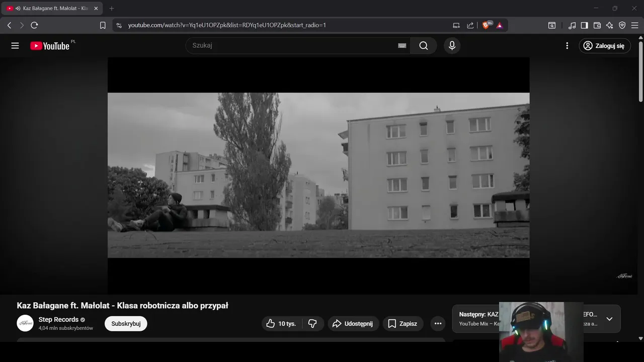
Task: Open the browser main menu
Action: point(635,25)
